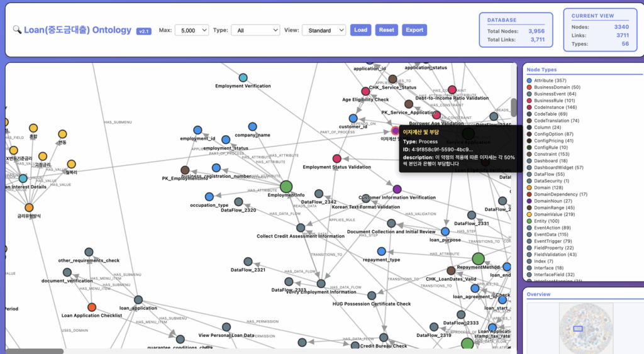Click the PK_EmploymentInfo brown node

[185, 170]
